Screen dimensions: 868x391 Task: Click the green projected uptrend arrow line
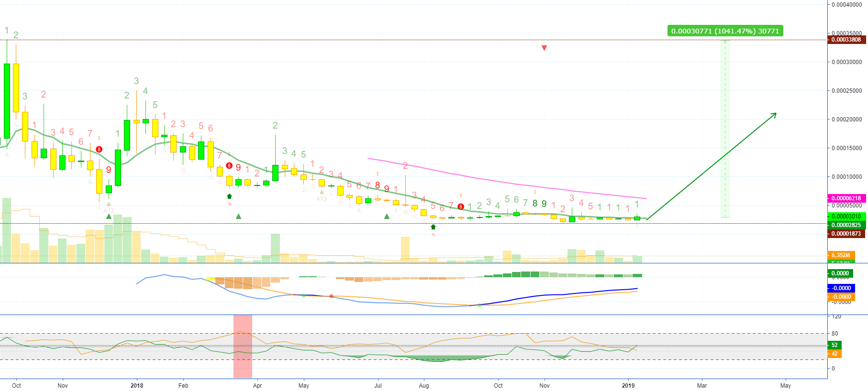tap(712, 166)
